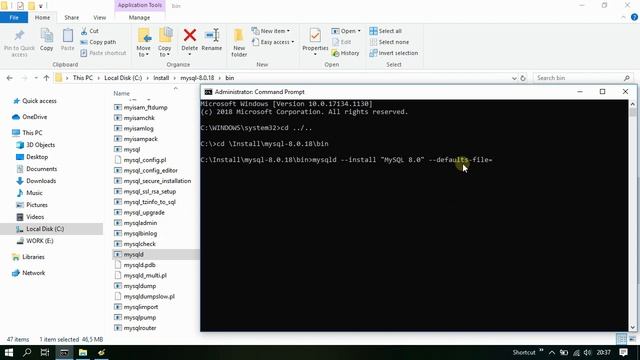Choose Select all in ribbon

click(x=386, y=31)
